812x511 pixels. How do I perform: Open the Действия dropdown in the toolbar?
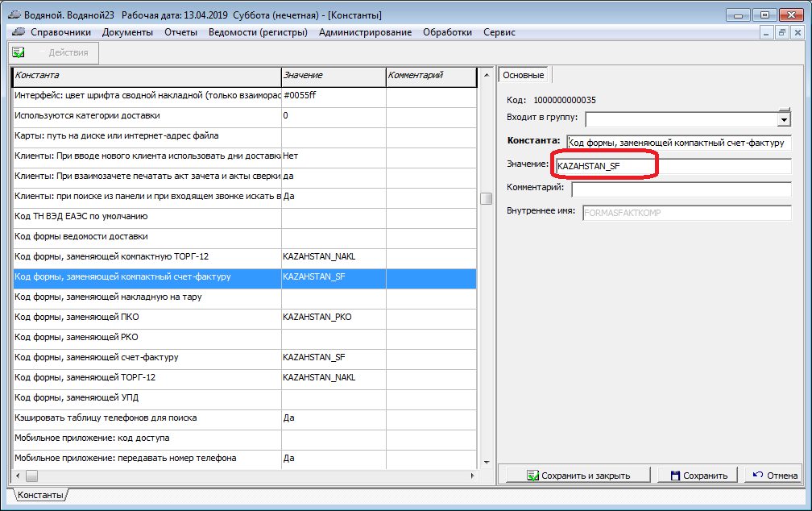point(67,52)
